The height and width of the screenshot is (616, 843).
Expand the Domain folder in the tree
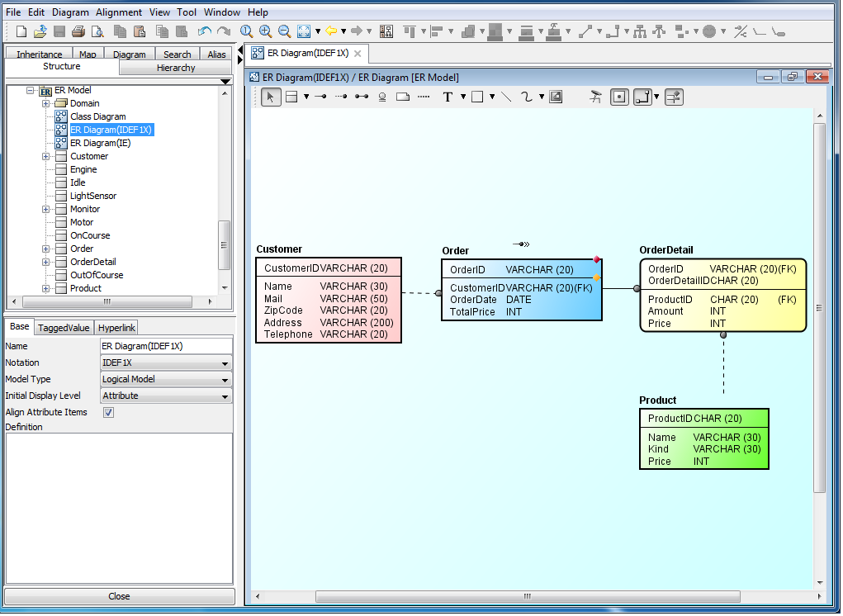pos(46,104)
